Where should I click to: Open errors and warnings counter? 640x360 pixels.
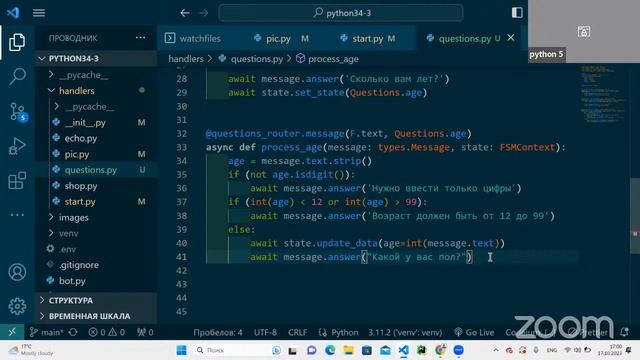coord(107,332)
